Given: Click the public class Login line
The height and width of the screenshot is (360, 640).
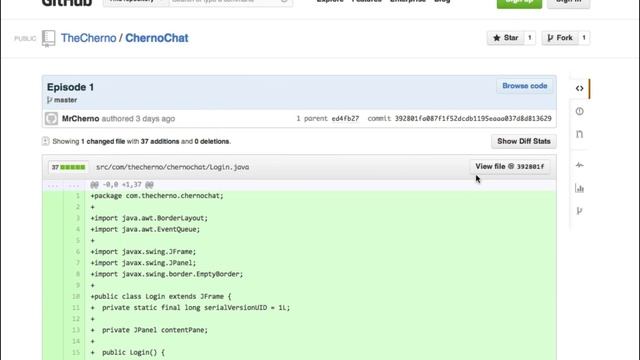Looking at the screenshot, I should pos(161,297).
